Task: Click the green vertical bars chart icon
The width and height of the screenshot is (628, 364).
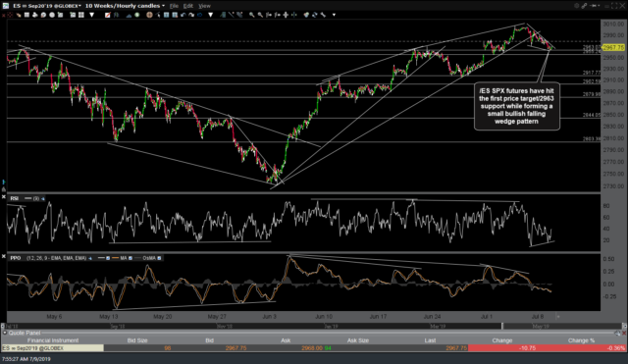Action: click(x=116, y=15)
